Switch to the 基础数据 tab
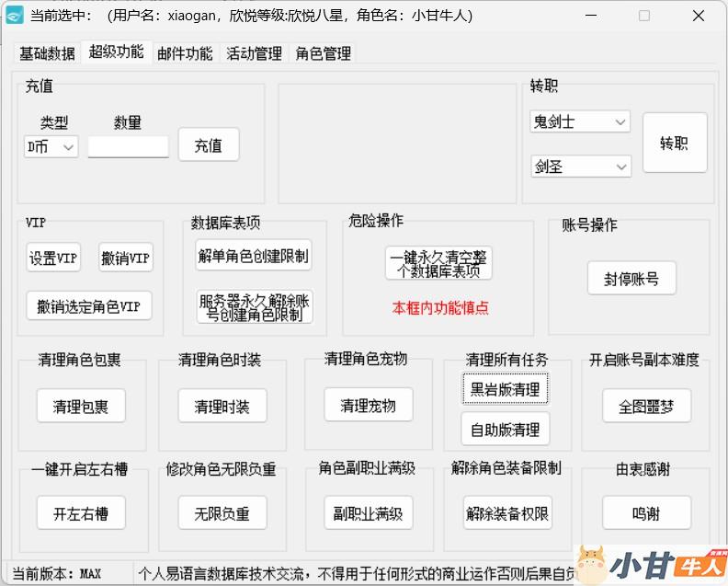 tap(47, 53)
